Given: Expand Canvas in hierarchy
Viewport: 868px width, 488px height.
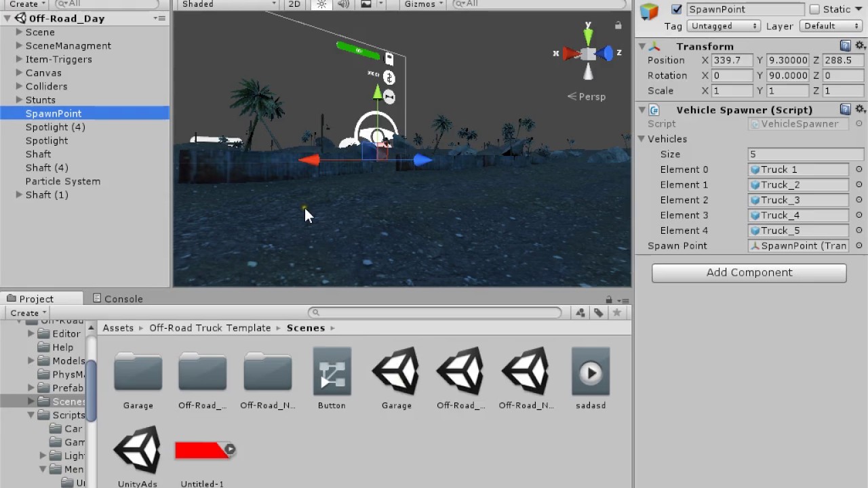Looking at the screenshot, I should (19, 73).
